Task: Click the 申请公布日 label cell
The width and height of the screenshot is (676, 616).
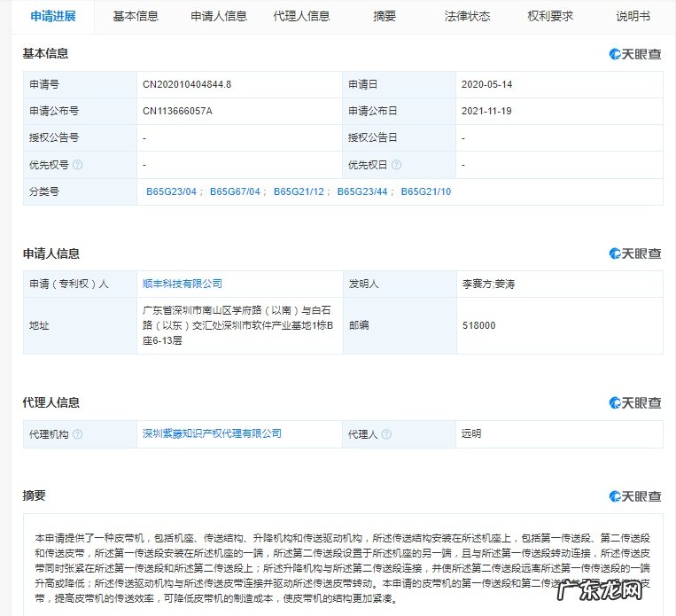Action: [x=399, y=112]
